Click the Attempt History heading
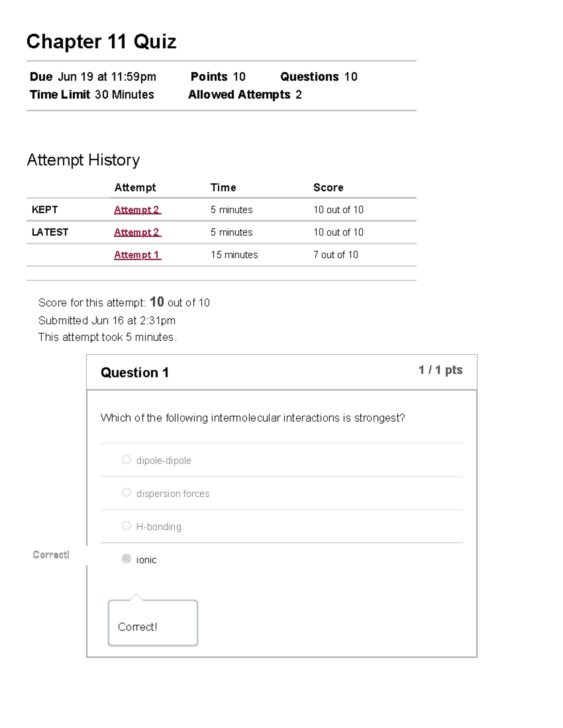Image resolution: width=563 pixels, height=728 pixels. click(84, 160)
